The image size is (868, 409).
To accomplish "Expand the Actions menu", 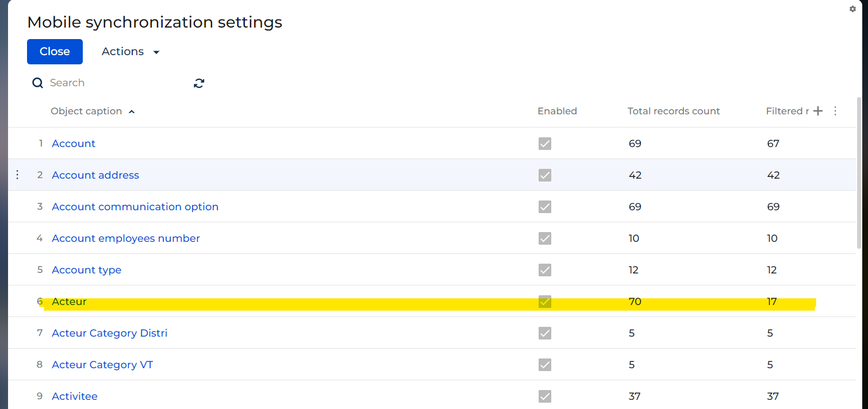I will pyautogui.click(x=122, y=51).
